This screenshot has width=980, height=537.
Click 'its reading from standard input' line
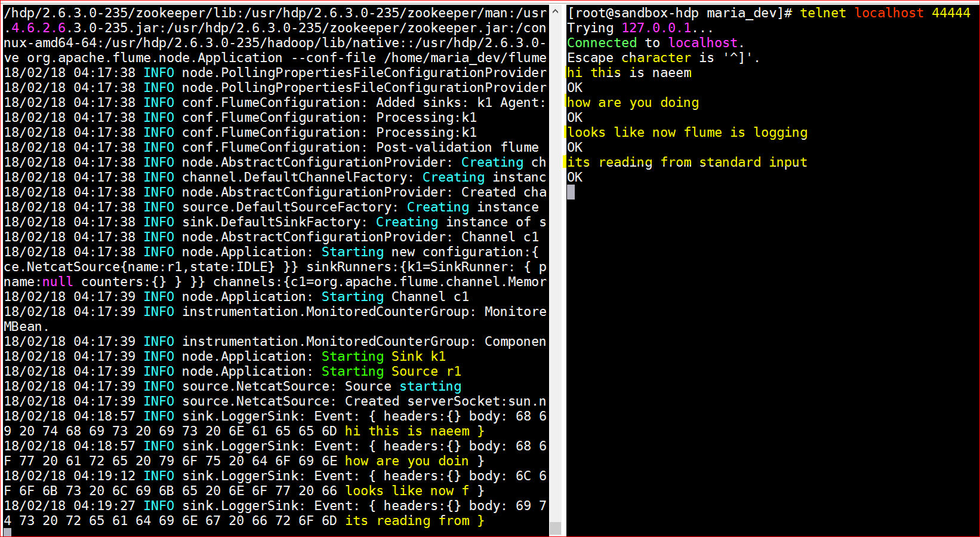point(687,162)
